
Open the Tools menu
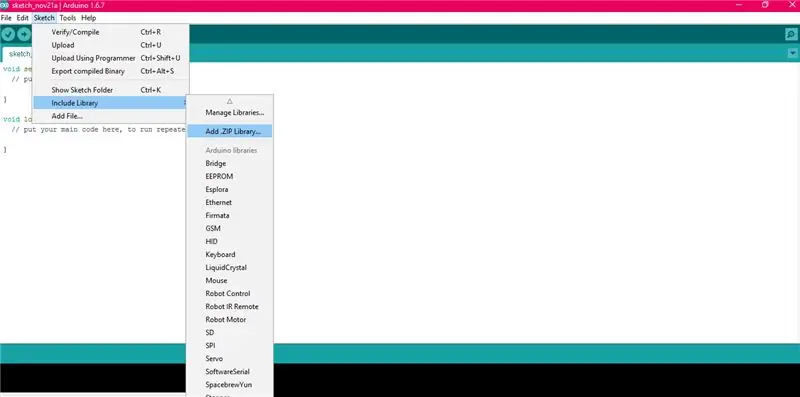67,18
